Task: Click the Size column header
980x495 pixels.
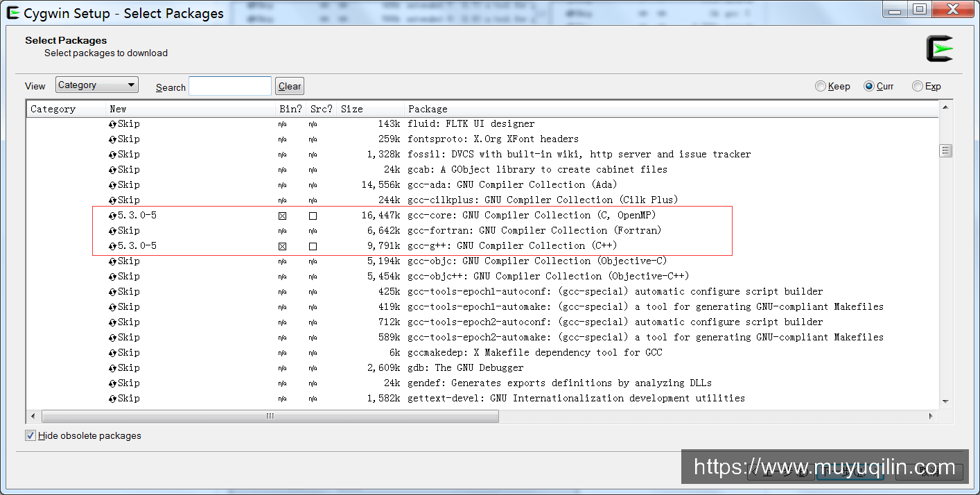Action: [371, 109]
